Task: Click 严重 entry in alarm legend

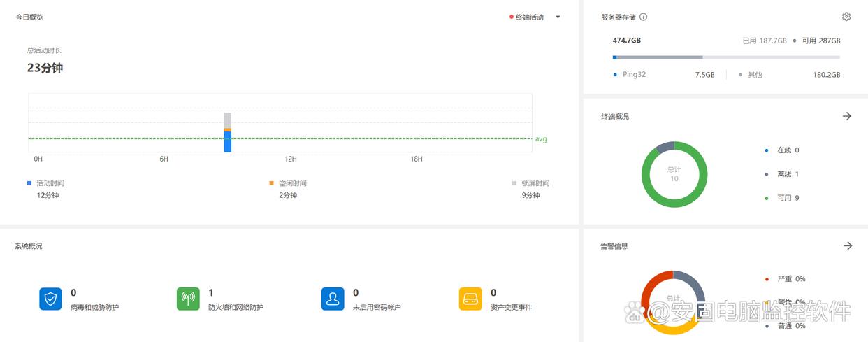Action: (x=790, y=279)
